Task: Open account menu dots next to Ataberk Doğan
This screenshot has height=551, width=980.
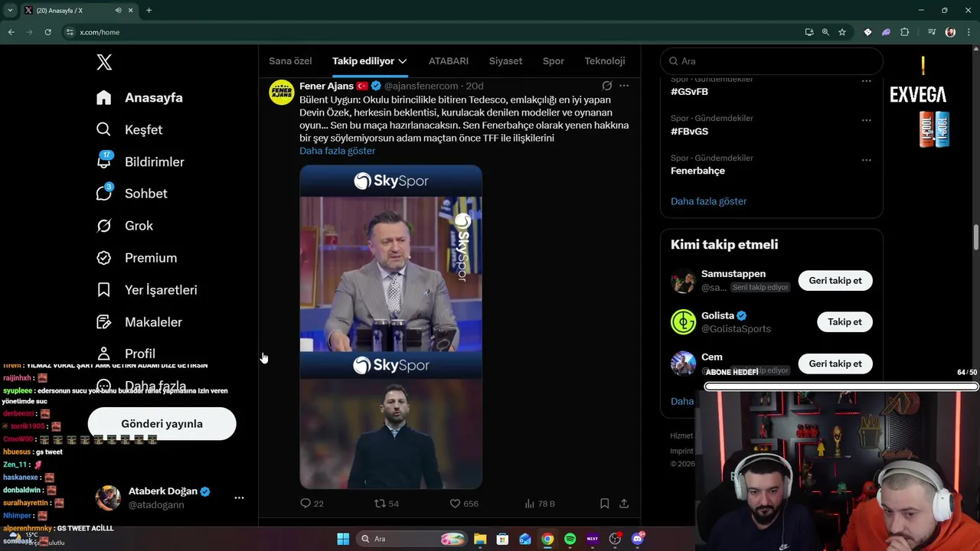Action: click(239, 497)
